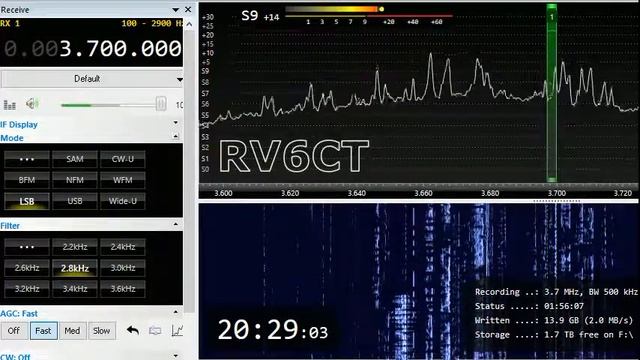
Task: Click the IF Display section title
Action: [19, 124]
